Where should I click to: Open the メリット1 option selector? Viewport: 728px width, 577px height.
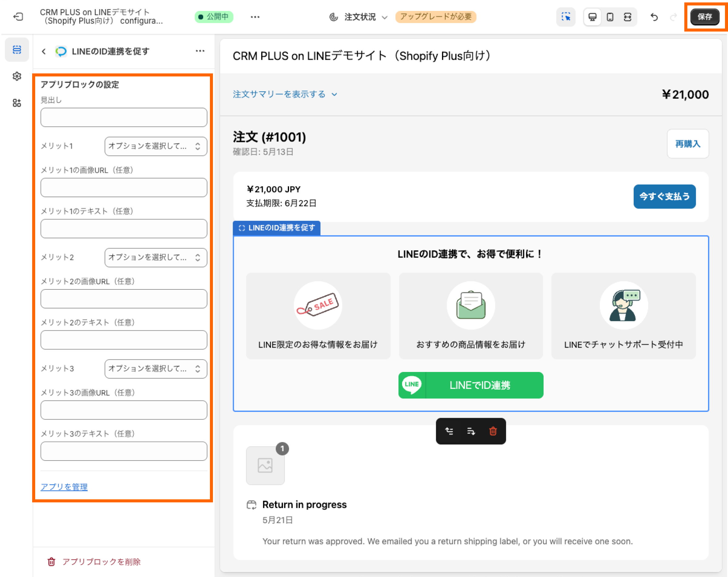pyautogui.click(x=156, y=146)
